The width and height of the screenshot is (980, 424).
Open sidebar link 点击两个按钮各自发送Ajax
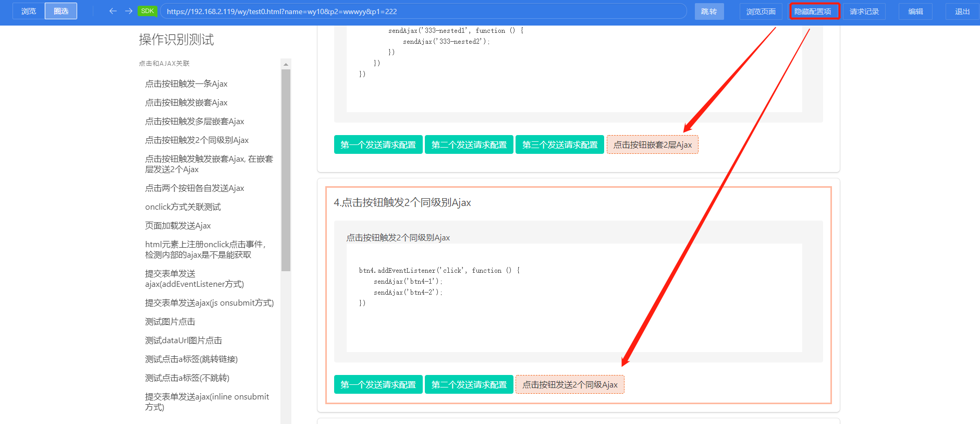point(194,188)
